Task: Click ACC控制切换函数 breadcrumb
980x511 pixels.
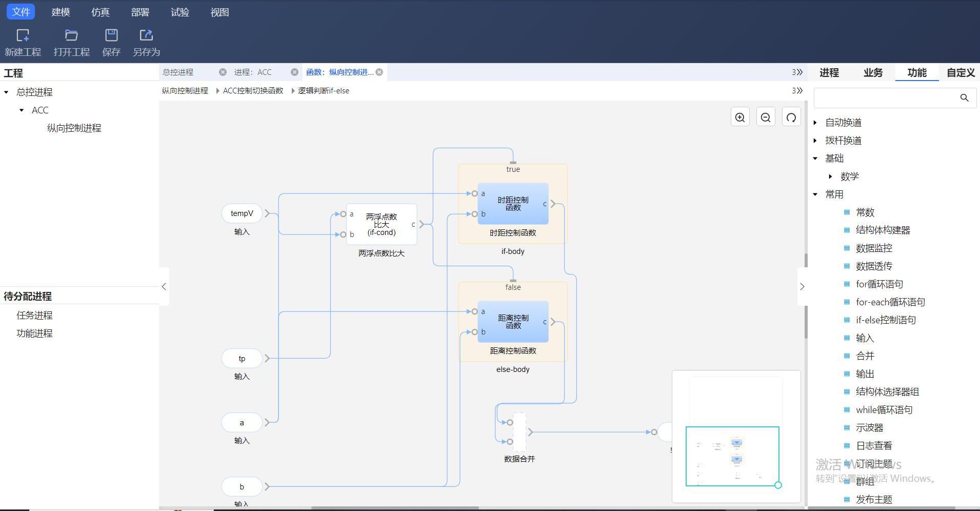Action: point(253,91)
